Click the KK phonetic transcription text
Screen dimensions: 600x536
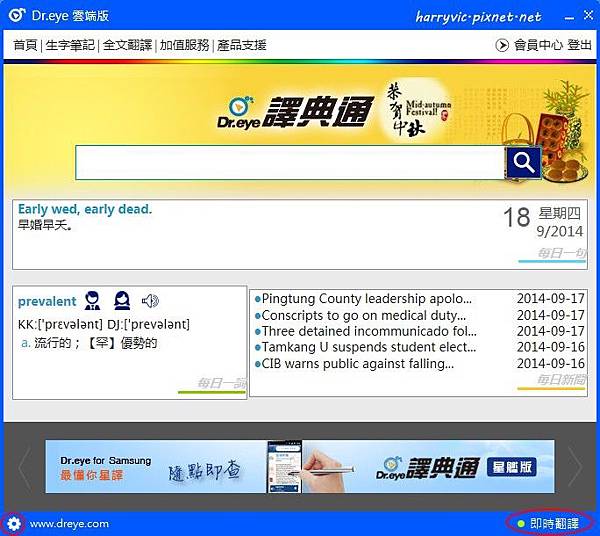(x=60, y=324)
